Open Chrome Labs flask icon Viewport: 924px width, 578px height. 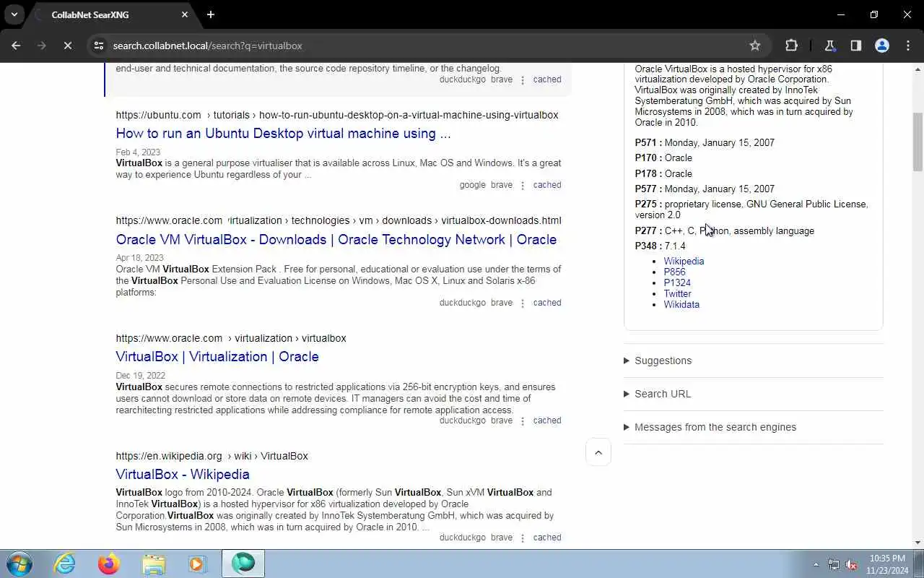click(829, 46)
